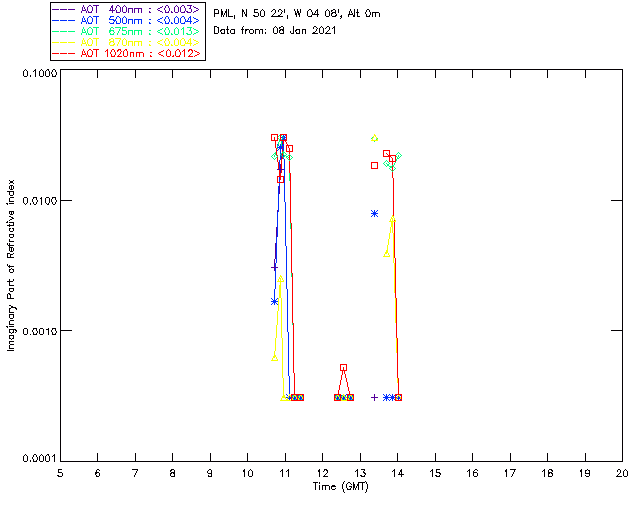
Task: Click the x-axis tick label 8
Action: pyautogui.click(x=173, y=473)
